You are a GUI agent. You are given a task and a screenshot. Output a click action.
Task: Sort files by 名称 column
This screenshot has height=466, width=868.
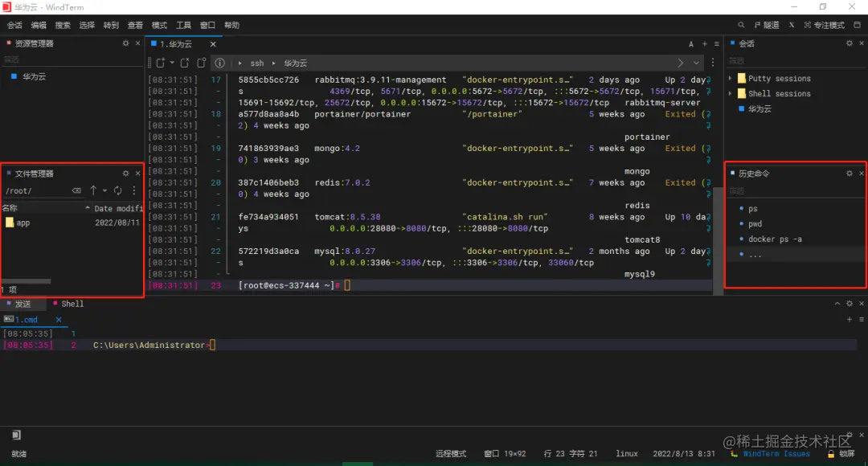pyautogui.click(x=44, y=208)
